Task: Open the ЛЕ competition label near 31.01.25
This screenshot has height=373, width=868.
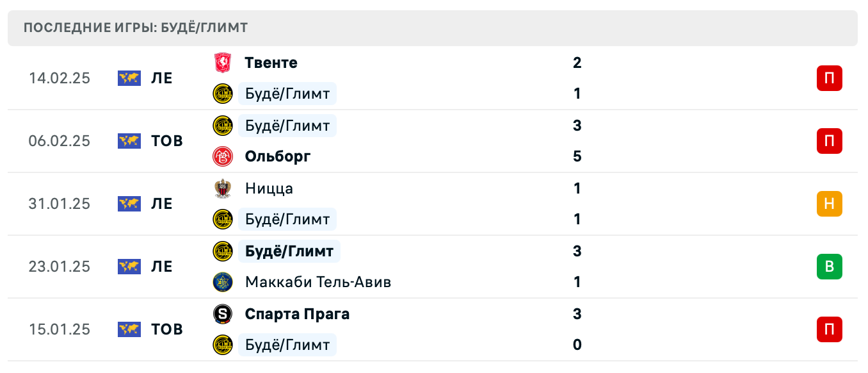Action: pos(163,204)
